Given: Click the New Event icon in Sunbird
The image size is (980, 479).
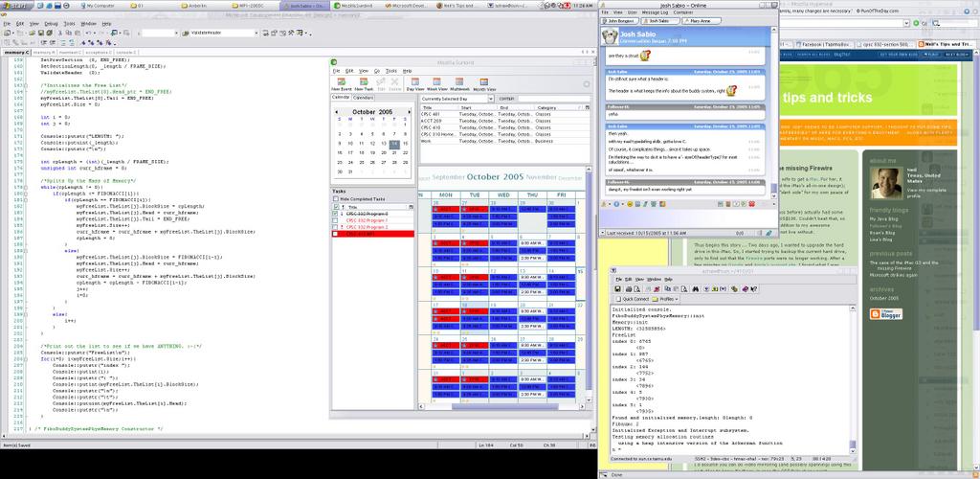Looking at the screenshot, I should (x=342, y=85).
